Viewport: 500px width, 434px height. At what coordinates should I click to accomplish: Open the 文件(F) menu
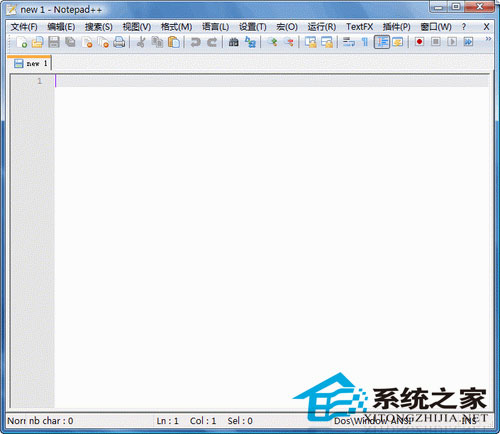point(24,27)
